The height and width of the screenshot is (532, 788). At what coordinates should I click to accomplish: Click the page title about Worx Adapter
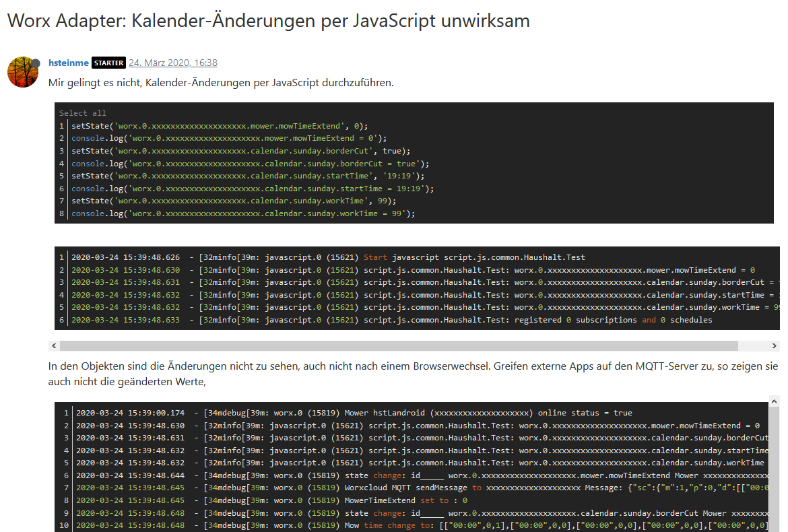tap(268, 21)
